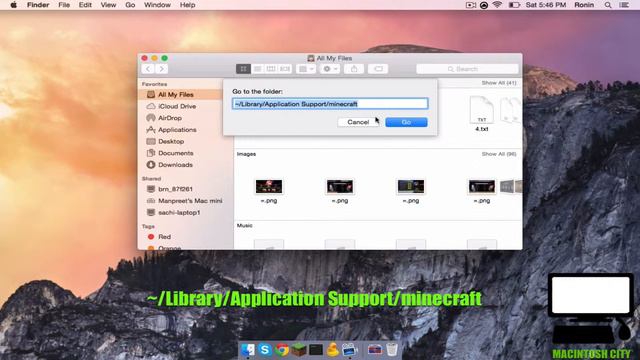Click Show All for Images section
Viewport: 640px width, 360px height.
(x=499, y=154)
